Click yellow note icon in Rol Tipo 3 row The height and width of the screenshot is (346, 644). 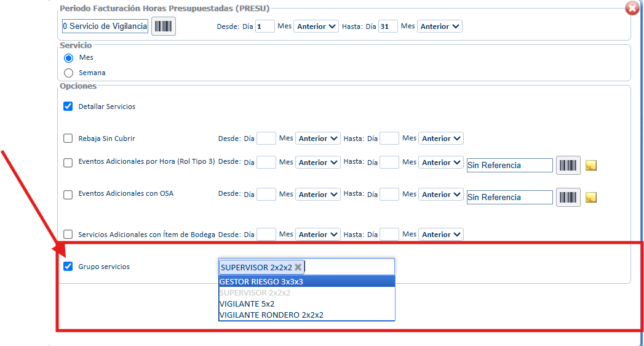tap(591, 165)
